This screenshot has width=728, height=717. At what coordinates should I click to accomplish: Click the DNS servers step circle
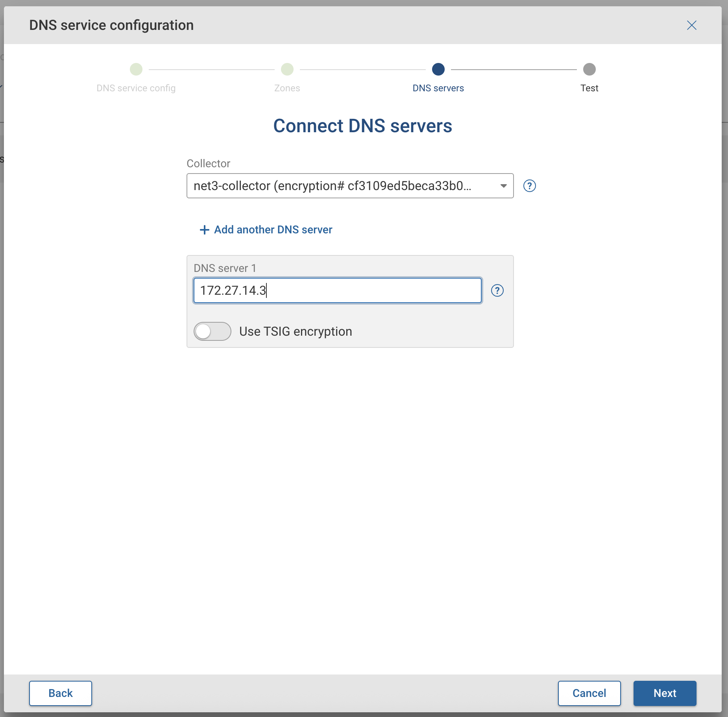coord(438,69)
